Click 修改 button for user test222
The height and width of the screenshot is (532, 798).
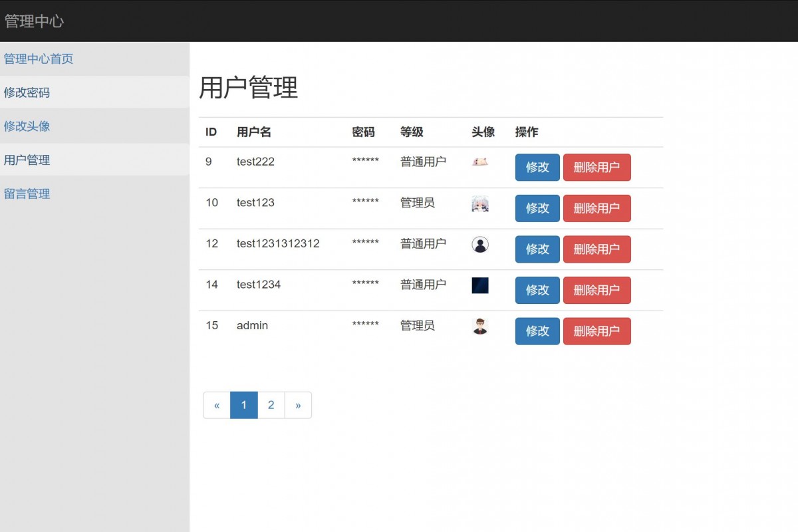[x=537, y=168]
